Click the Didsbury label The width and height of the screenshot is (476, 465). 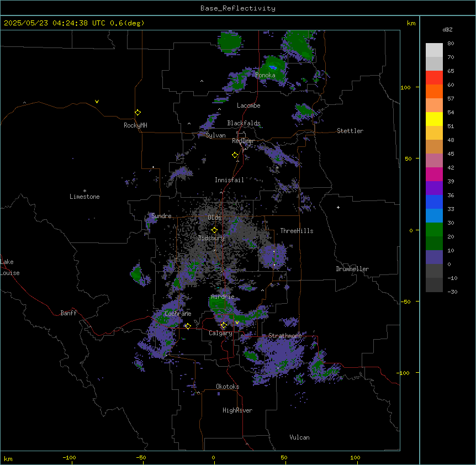coord(211,238)
